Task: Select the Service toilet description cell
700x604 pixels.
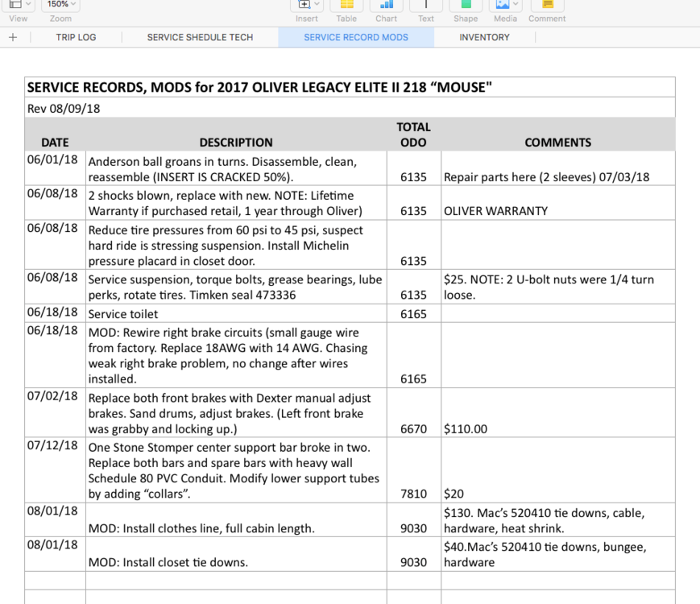Action: (x=236, y=314)
